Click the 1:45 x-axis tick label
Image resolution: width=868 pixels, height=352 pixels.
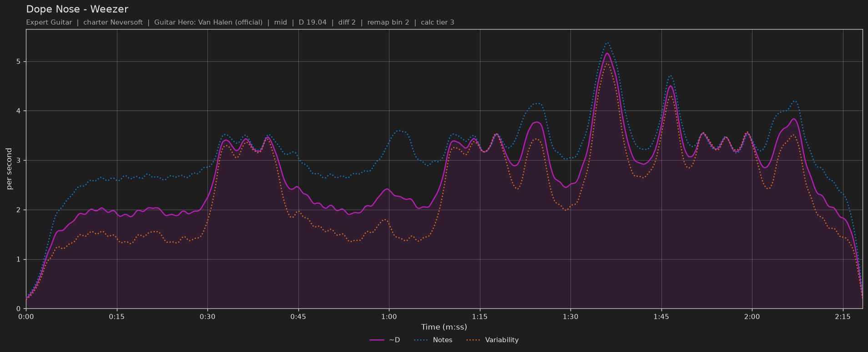pos(661,317)
